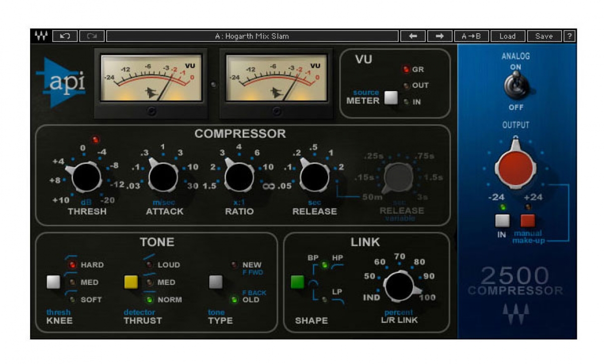604x364 pixels.
Task: Open help with the question mark button
Action: tap(570, 36)
